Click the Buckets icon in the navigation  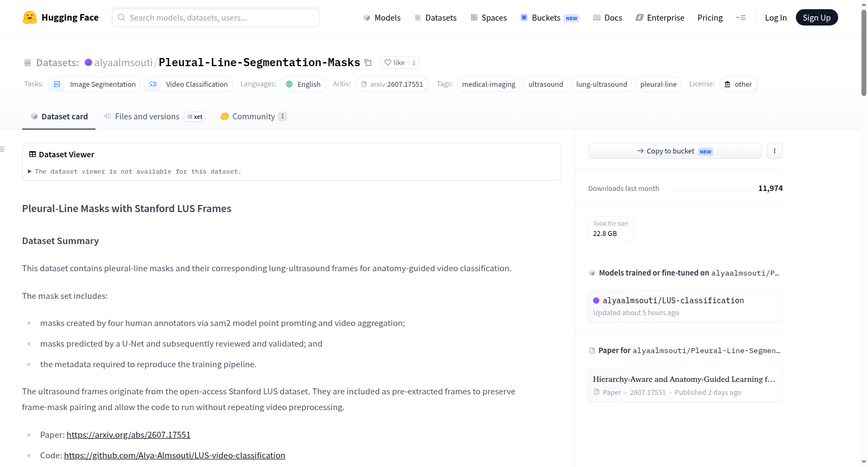[524, 17]
